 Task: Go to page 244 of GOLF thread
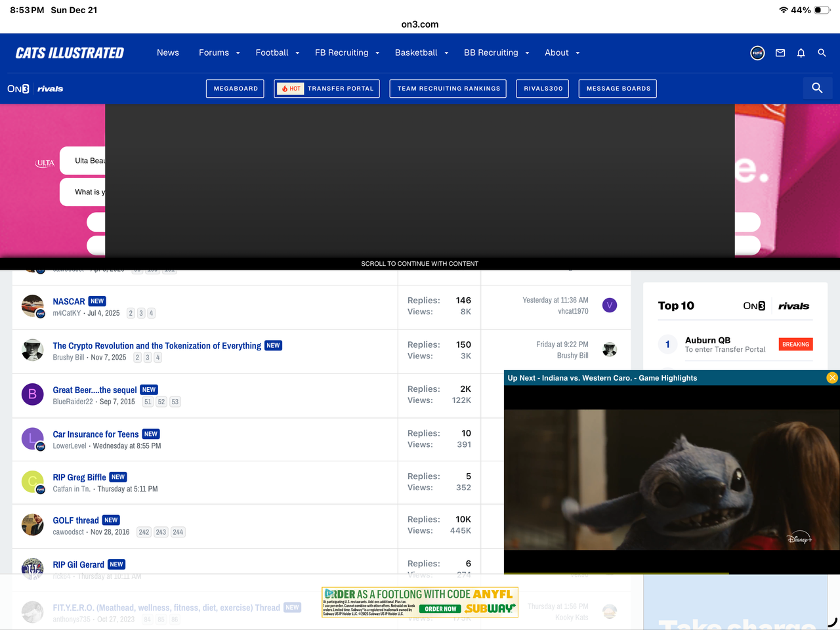[x=178, y=532]
